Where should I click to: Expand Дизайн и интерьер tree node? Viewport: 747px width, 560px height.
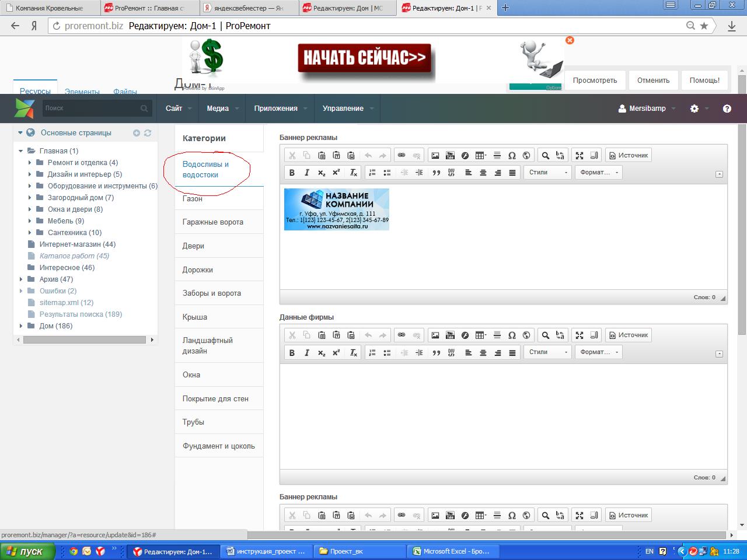30,174
